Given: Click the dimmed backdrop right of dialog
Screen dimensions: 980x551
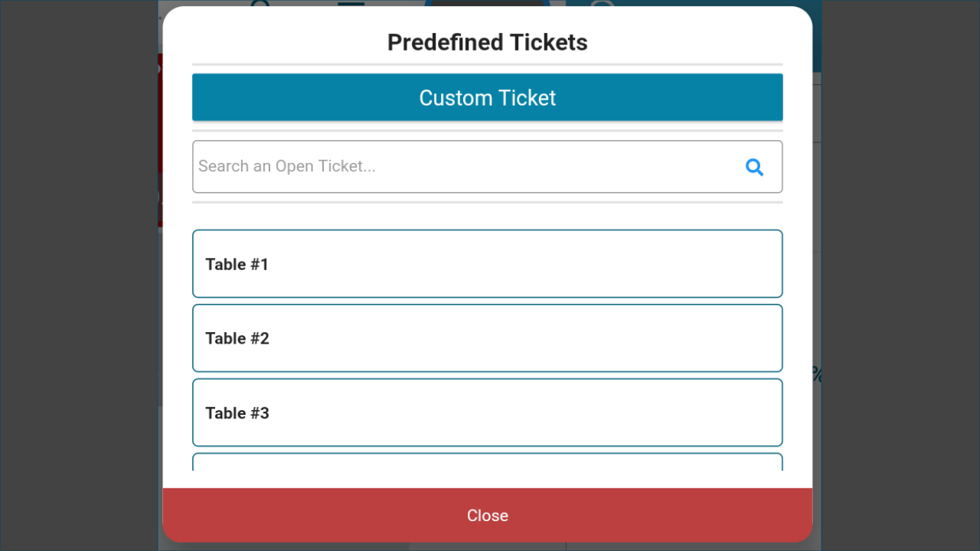Looking at the screenshot, I should (x=900, y=275).
